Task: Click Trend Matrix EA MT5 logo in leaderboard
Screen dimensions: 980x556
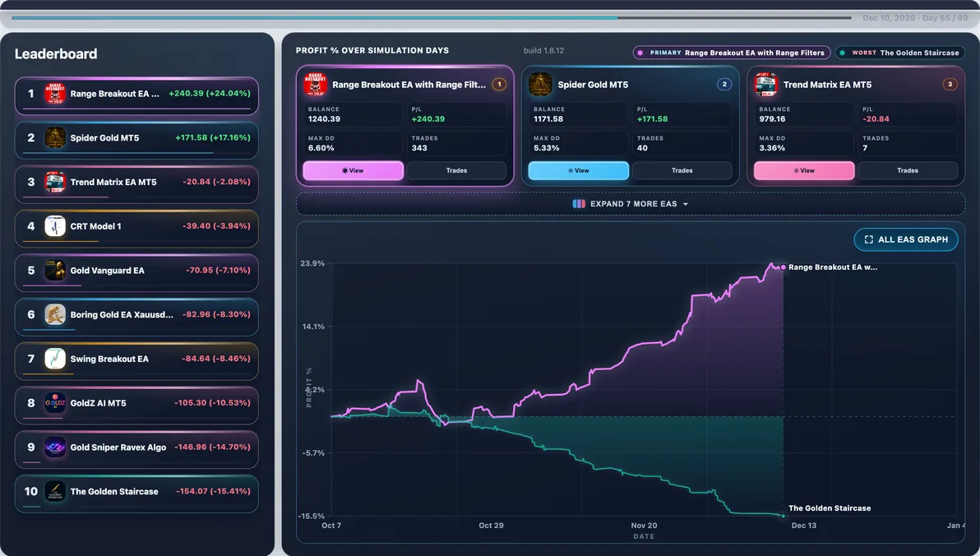Action: pyautogui.click(x=55, y=182)
